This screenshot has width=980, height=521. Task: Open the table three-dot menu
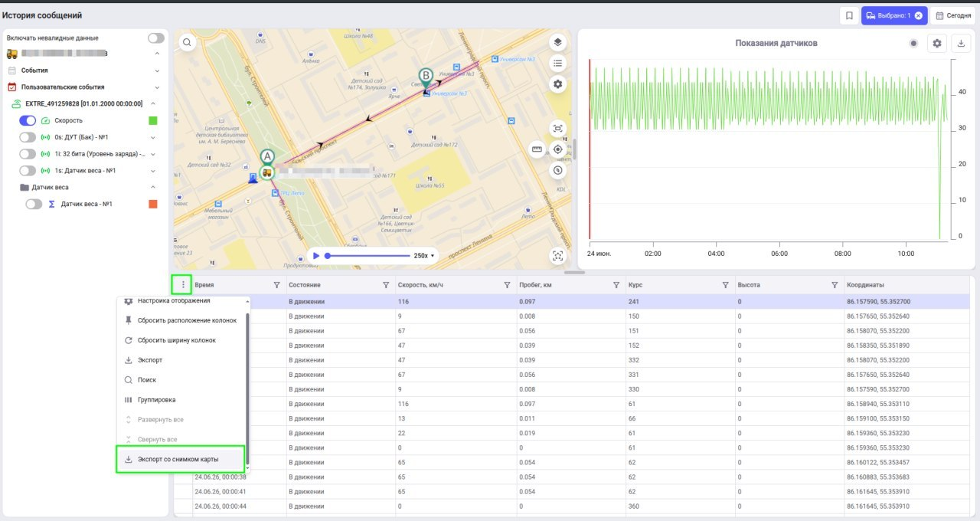tap(182, 284)
